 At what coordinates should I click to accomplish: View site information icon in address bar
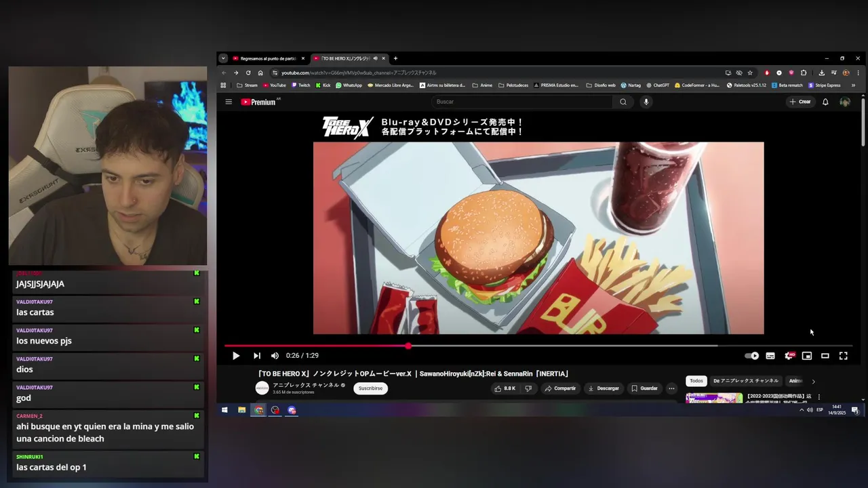tap(275, 73)
